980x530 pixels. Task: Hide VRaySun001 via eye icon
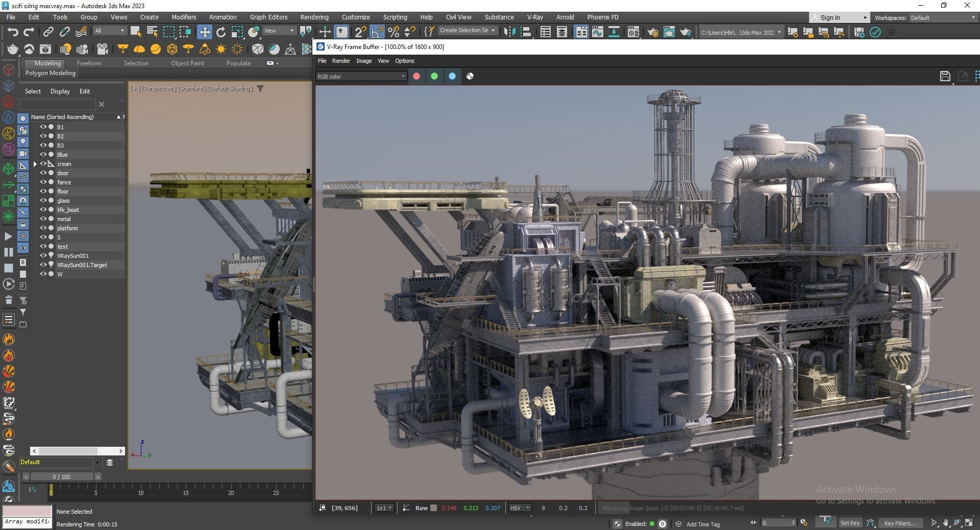[x=43, y=255]
